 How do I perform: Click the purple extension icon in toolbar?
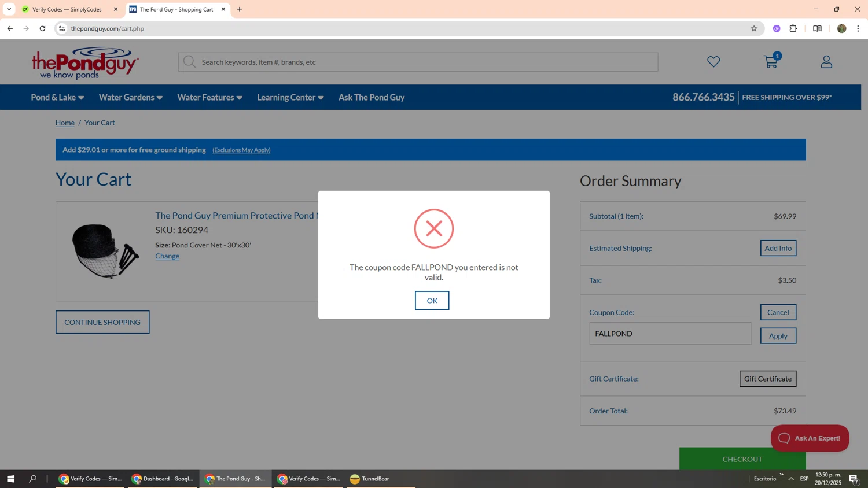pos(777,28)
